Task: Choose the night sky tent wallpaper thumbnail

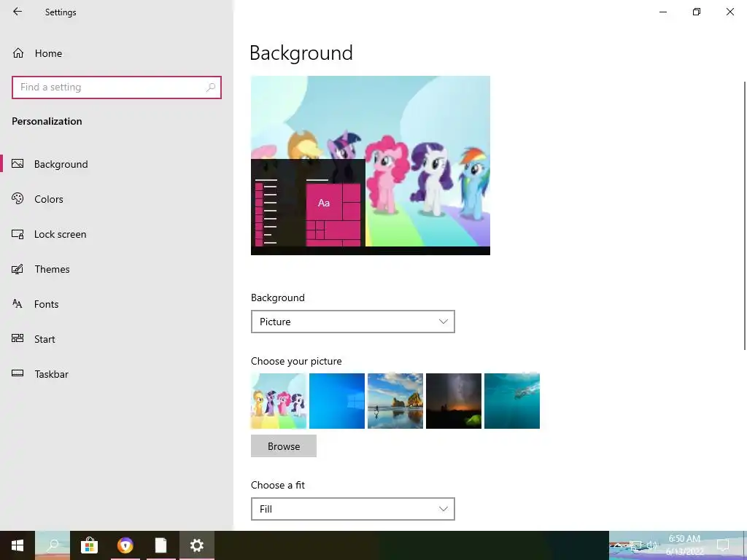Action: (x=454, y=401)
